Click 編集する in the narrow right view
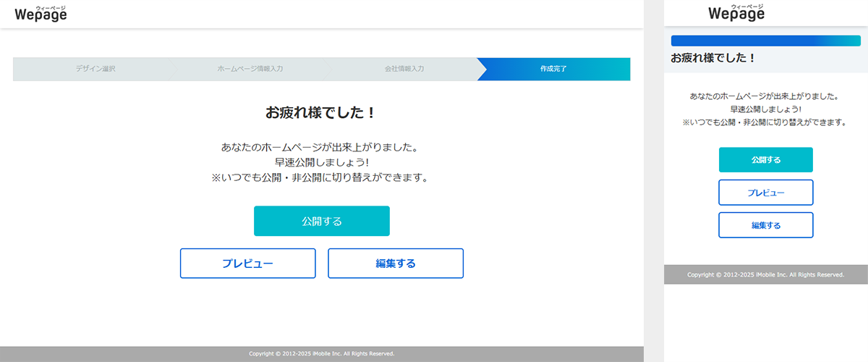This screenshot has width=868, height=362. coord(765,225)
